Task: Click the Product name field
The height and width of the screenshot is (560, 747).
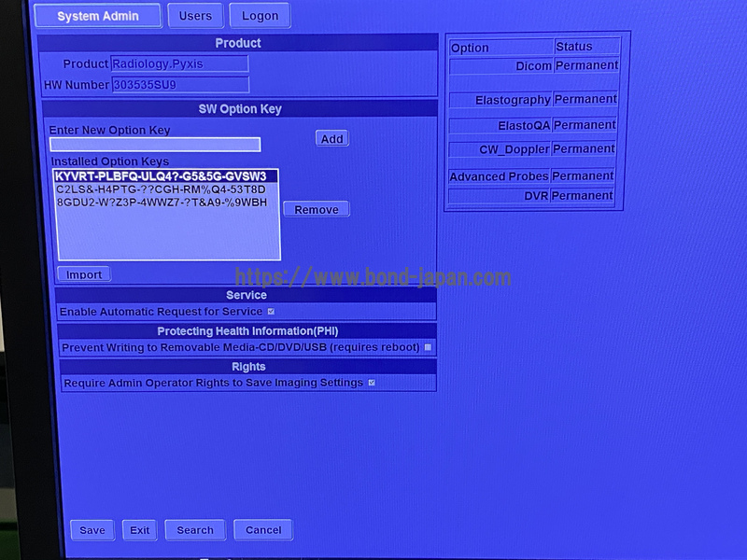Action: pos(179,64)
